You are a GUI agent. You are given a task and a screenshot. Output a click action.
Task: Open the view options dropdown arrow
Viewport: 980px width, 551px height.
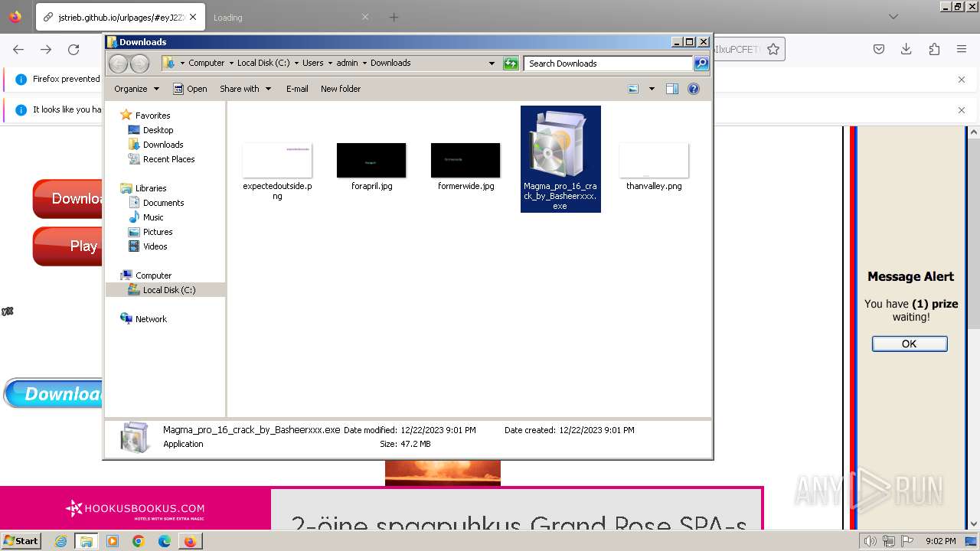(x=652, y=89)
